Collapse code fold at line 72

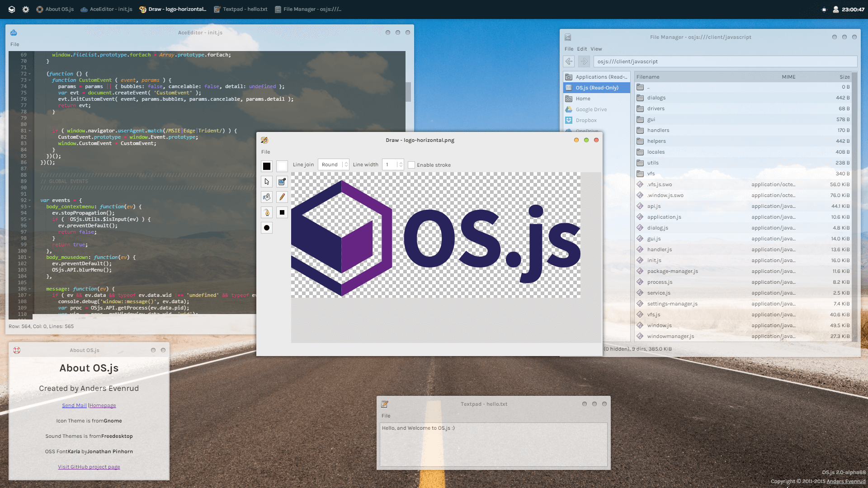point(30,74)
